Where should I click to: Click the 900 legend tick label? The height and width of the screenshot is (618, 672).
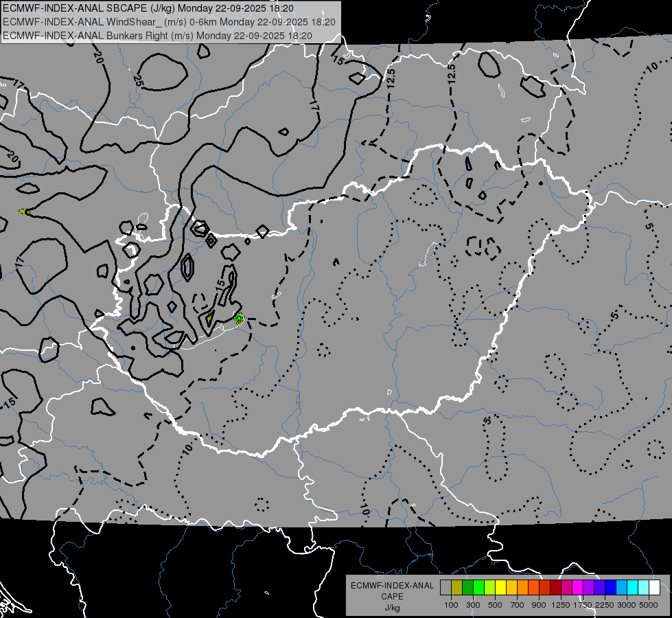(539, 605)
